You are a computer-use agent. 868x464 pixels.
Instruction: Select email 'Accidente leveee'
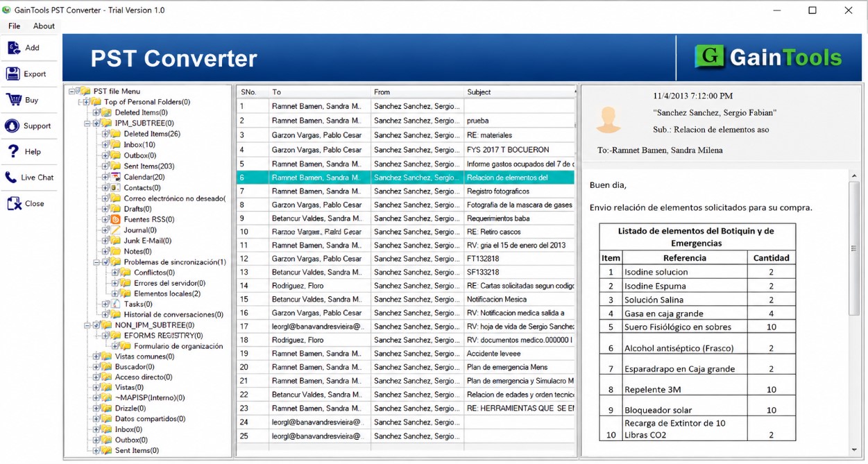pyautogui.click(x=406, y=353)
